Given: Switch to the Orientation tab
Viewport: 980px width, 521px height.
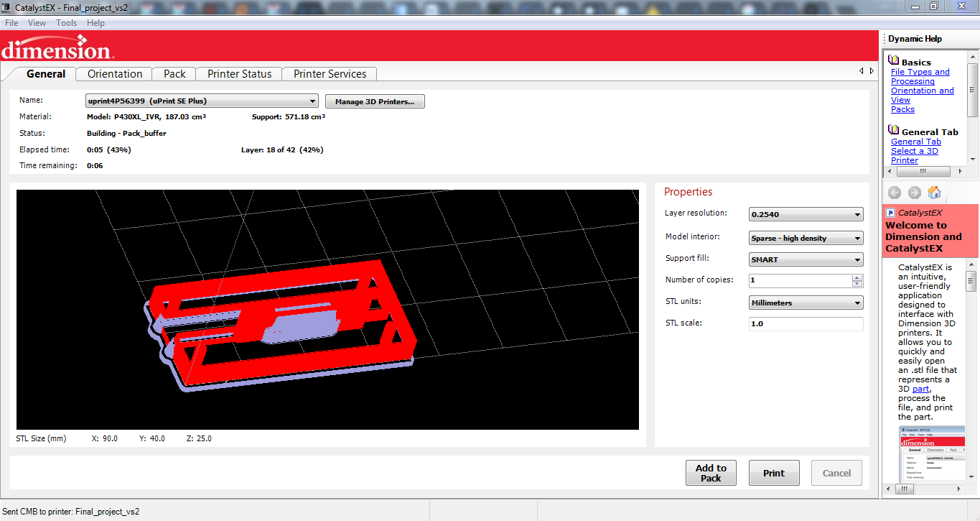Looking at the screenshot, I should point(115,74).
